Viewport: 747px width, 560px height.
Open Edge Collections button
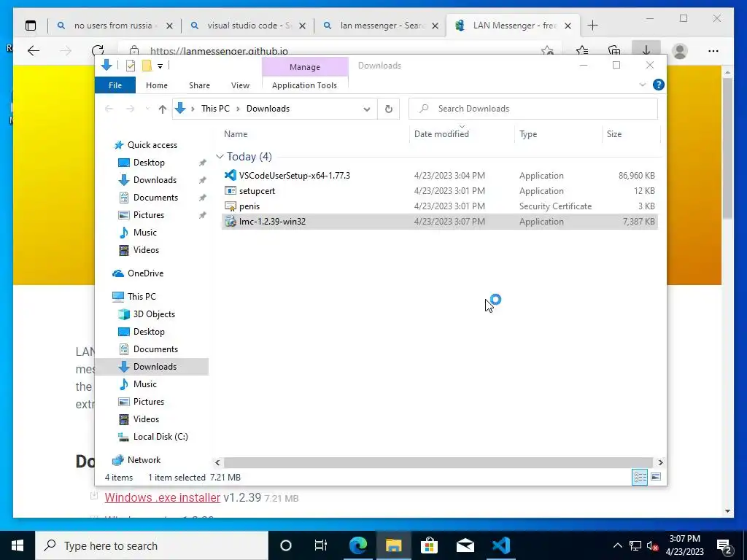pos(614,51)
